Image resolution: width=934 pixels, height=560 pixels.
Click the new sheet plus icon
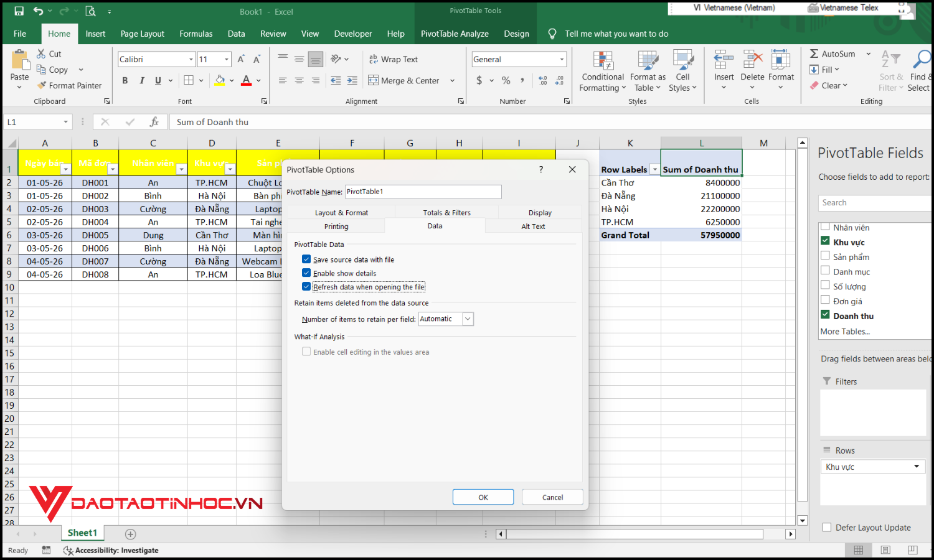130,534
